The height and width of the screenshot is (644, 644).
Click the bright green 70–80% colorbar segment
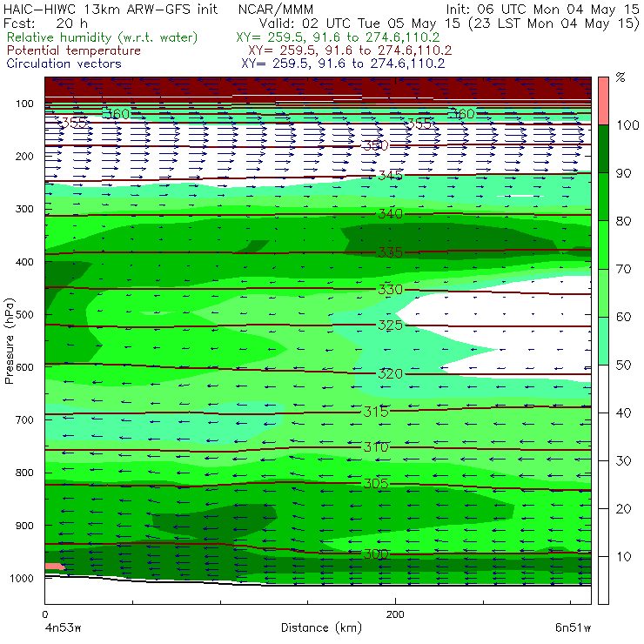(x=603, y=245)
